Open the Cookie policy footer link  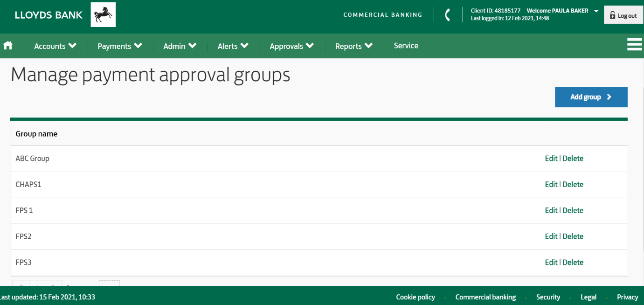tap(415, 297)
